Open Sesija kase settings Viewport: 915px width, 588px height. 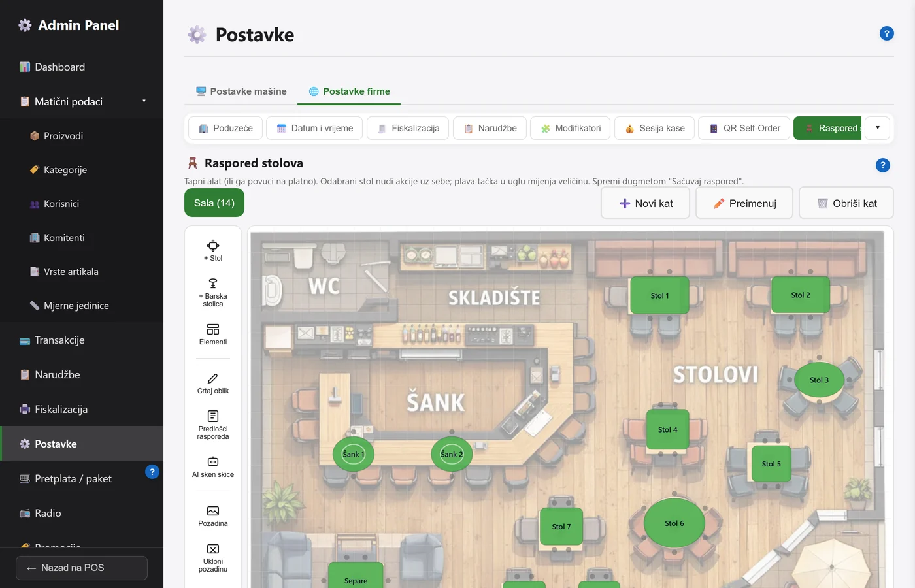coord(655,128)
